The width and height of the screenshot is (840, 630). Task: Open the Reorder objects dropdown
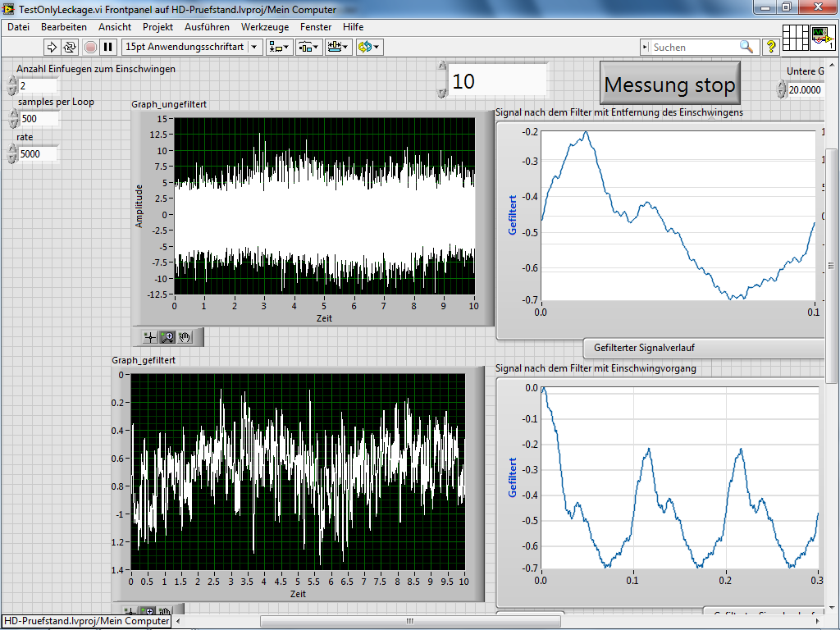coord(369,47)
